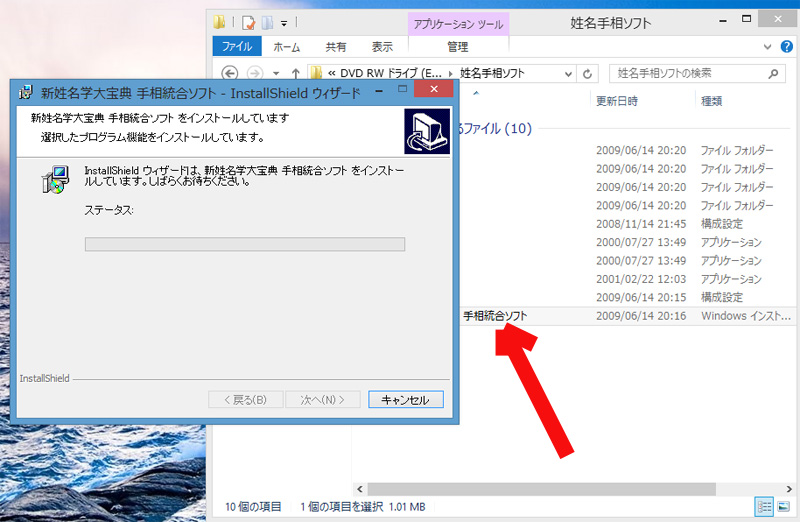Click the 2001/02/22 12:03 date entry
This screenshot has width=800, height=522.
pos(641,279)
